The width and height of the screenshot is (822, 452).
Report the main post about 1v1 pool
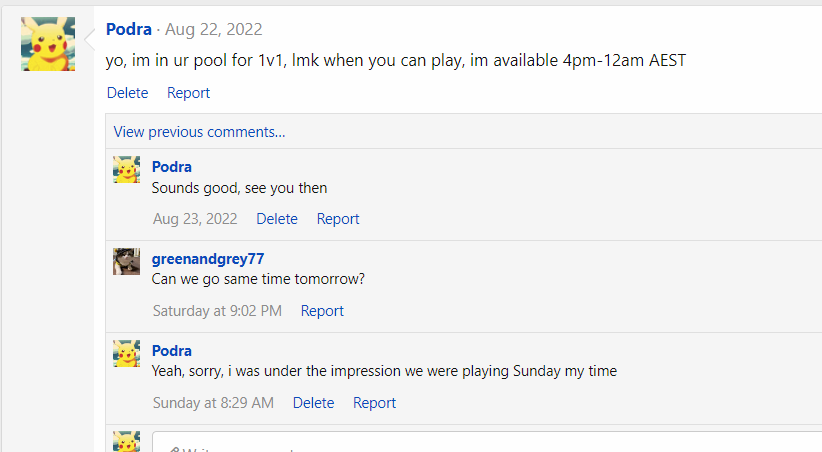click(188, 93)
